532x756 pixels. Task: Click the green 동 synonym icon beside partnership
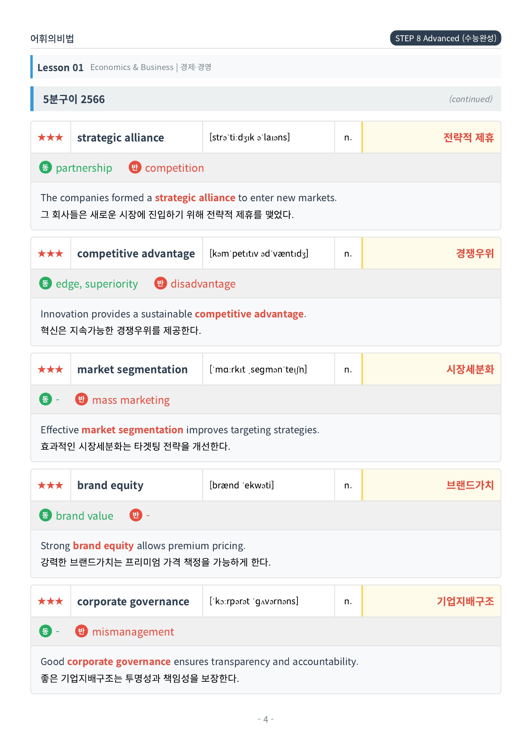45,167
